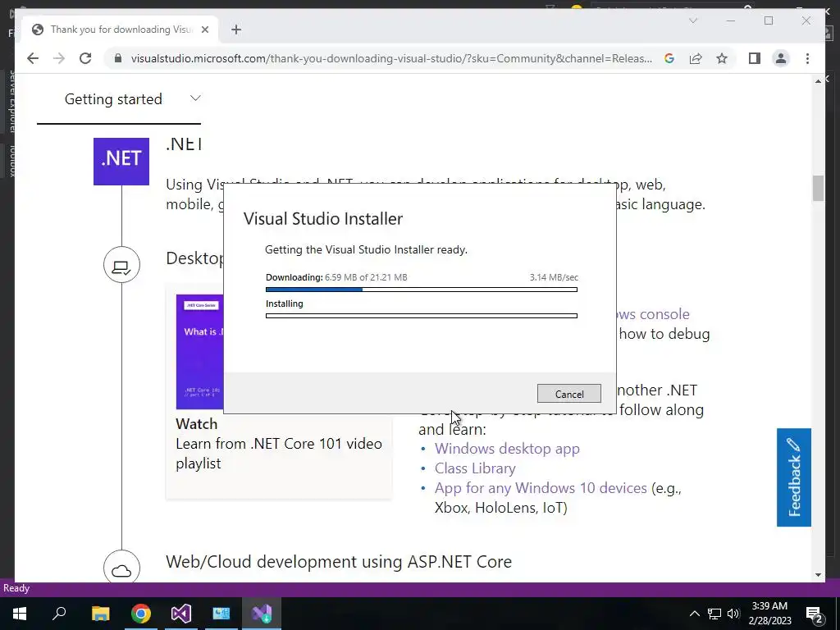This screenshot has height=630, width=840.
Task: Show hidden tray icons chevron
Action: [x=694, y=614]
